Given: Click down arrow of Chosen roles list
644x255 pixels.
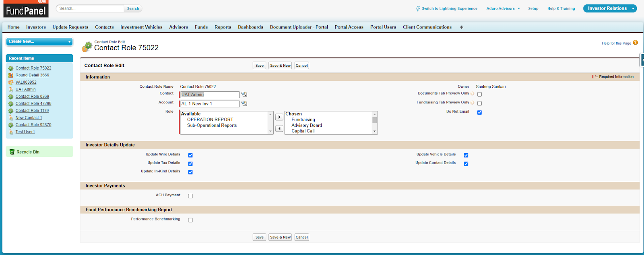Looking at the screenshot, I should pyautogui.click(x=375, y=131).
